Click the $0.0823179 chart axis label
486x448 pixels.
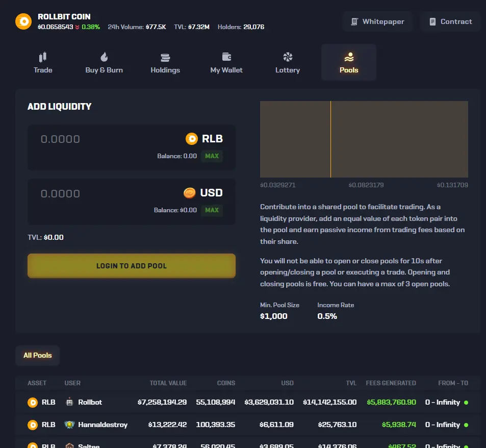pos(366,185)
